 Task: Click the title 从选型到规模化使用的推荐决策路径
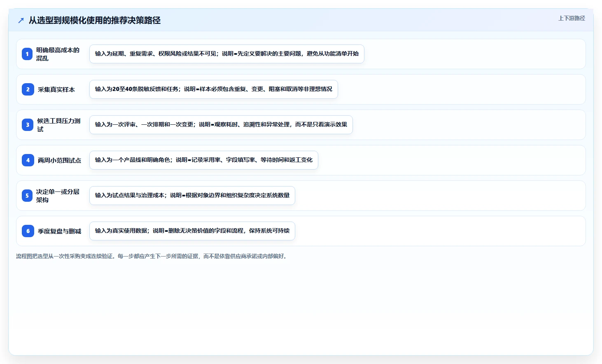[x=95, y=20]
